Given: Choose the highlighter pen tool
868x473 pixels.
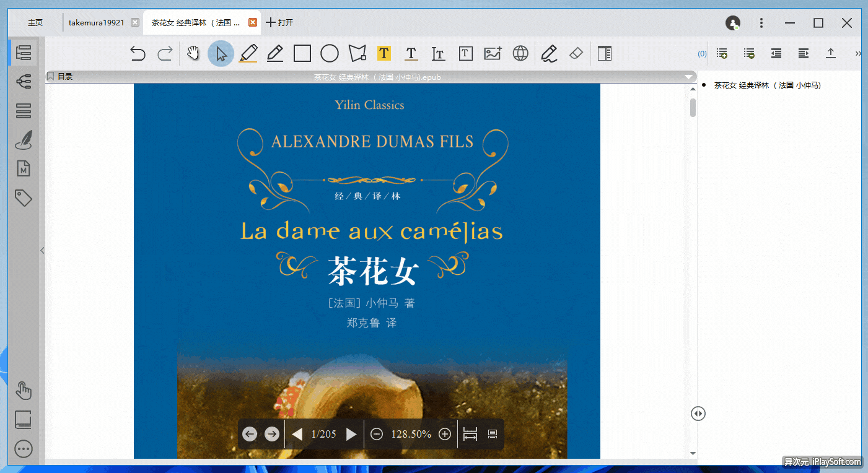Looking at the screenshot, I should pos(248,53).
